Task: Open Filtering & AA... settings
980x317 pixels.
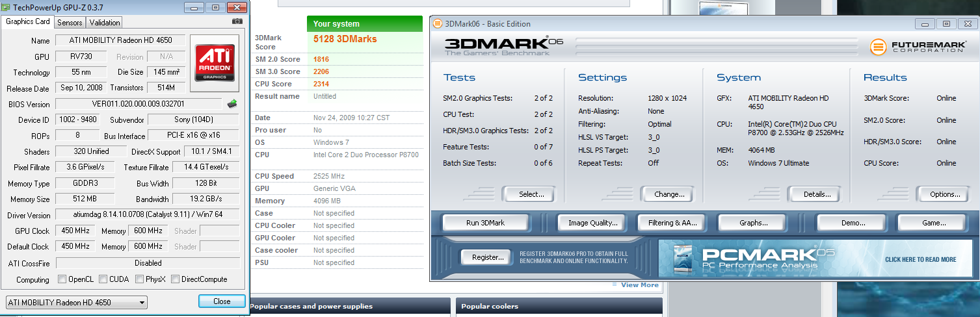Action: [x=672, y=223]
